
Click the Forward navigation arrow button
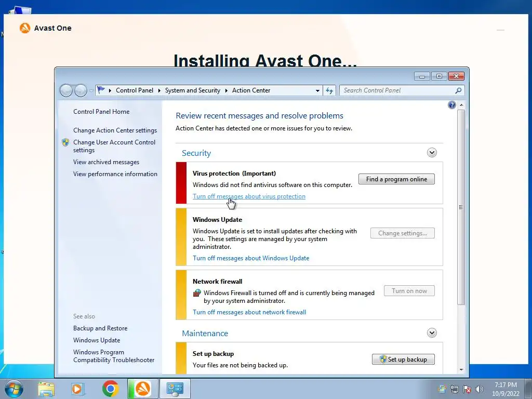coord(81,90)
